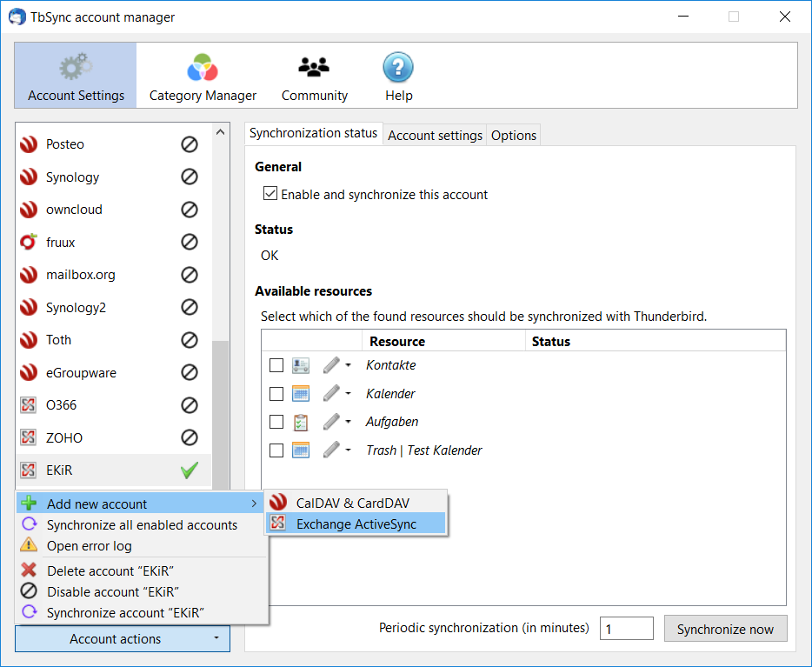The height and width of the screenshot is (667, 812).
Task: Click the ZOHO Exchange account icon
Action: (29, 437)
